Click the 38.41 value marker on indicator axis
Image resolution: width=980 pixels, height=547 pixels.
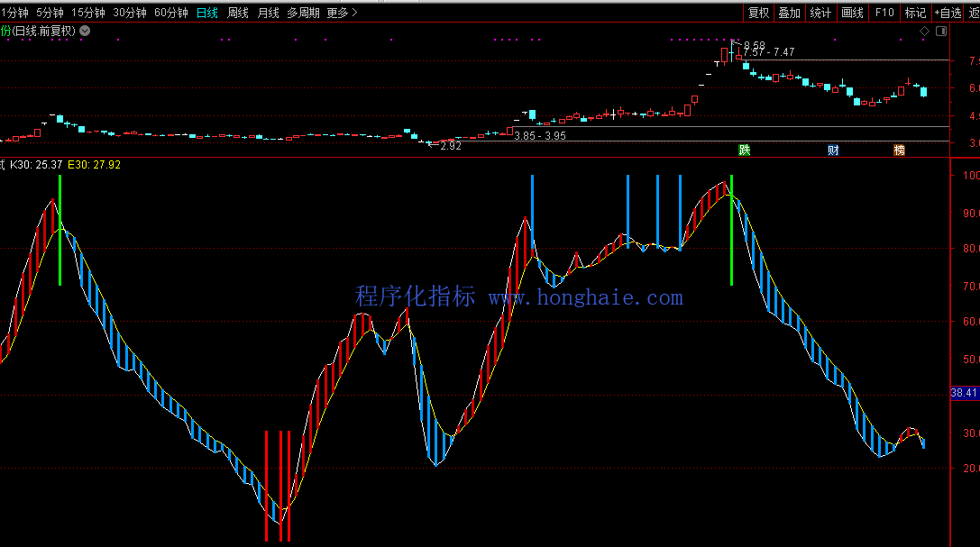coord(965,393)
